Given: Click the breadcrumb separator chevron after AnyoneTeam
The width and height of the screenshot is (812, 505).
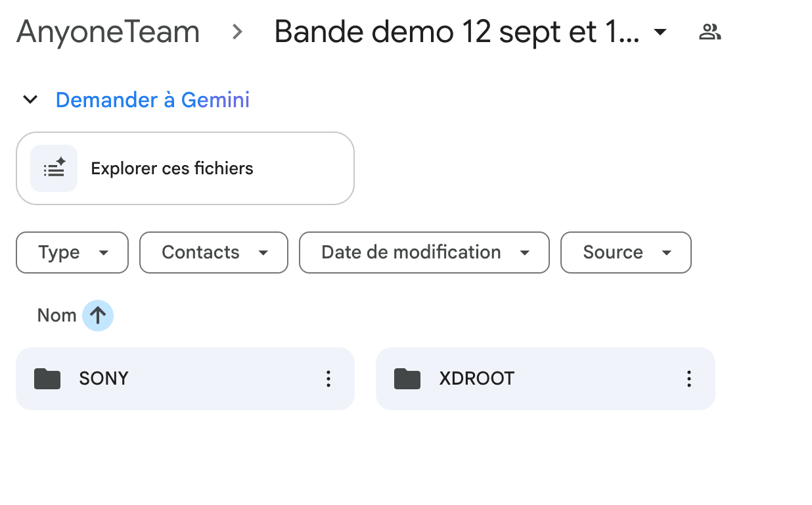Looking at the screenshot, I should [x=236, y=31].
